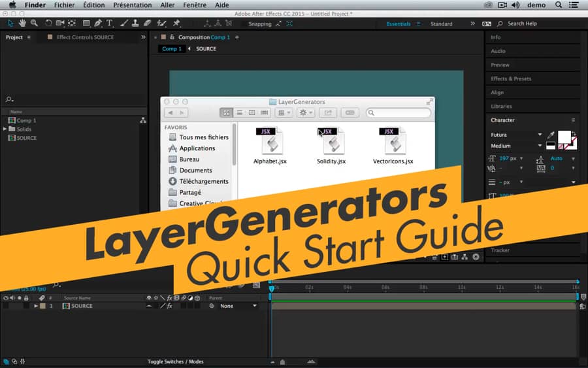The image size is (588, 368).
Task: Open the Finder action gear dropdown
Action: click(x=306, y=112)
